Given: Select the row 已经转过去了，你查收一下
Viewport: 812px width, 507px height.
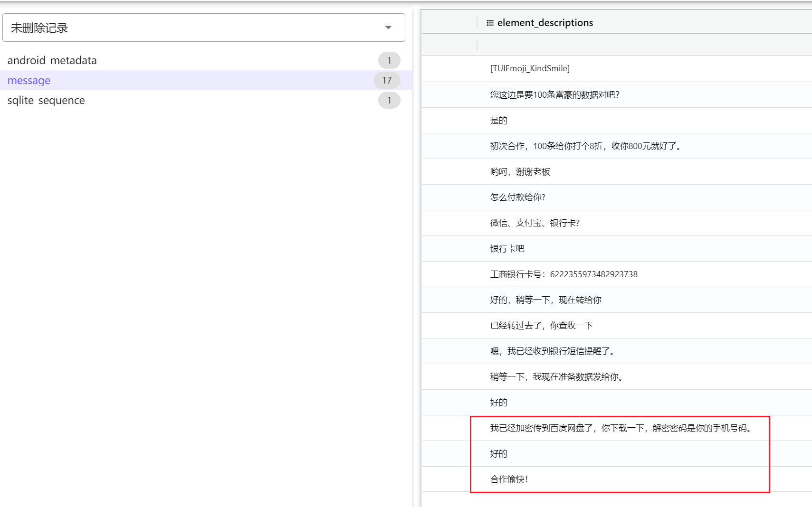Looking at the screenshot, I should (x=617, y=325).
